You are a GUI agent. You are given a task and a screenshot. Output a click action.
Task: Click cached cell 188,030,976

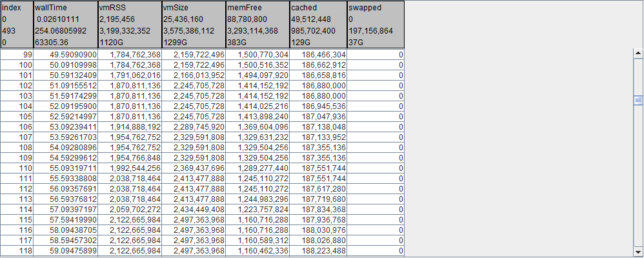[317, 230]
